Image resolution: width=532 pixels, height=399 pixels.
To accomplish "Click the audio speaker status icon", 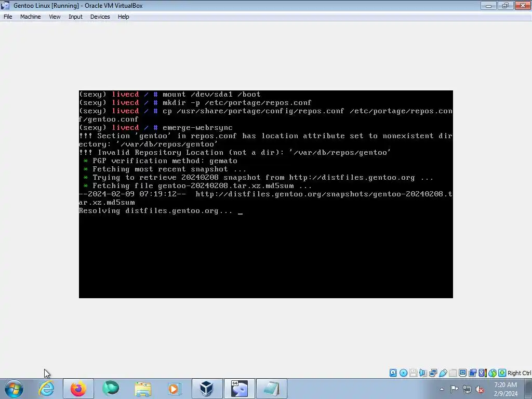I will coord(423,373).
